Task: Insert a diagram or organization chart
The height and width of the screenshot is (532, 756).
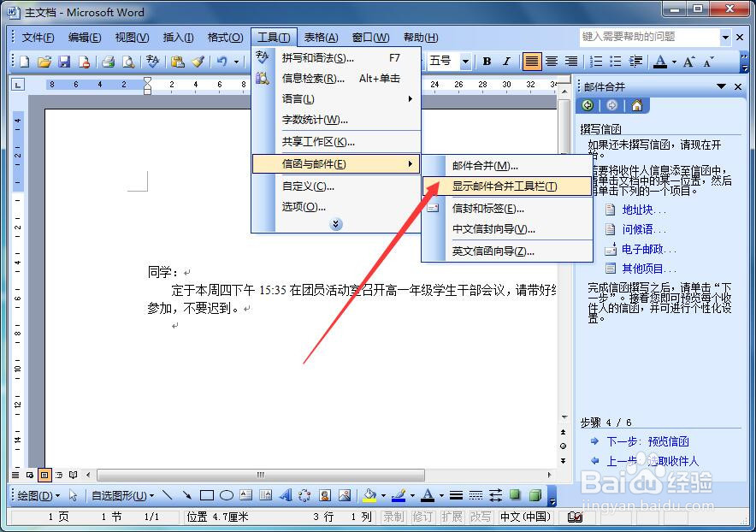Action: point(304,495)
